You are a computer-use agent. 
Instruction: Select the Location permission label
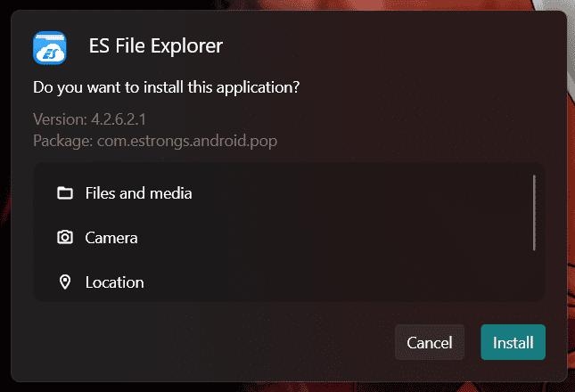coord(114,282)
